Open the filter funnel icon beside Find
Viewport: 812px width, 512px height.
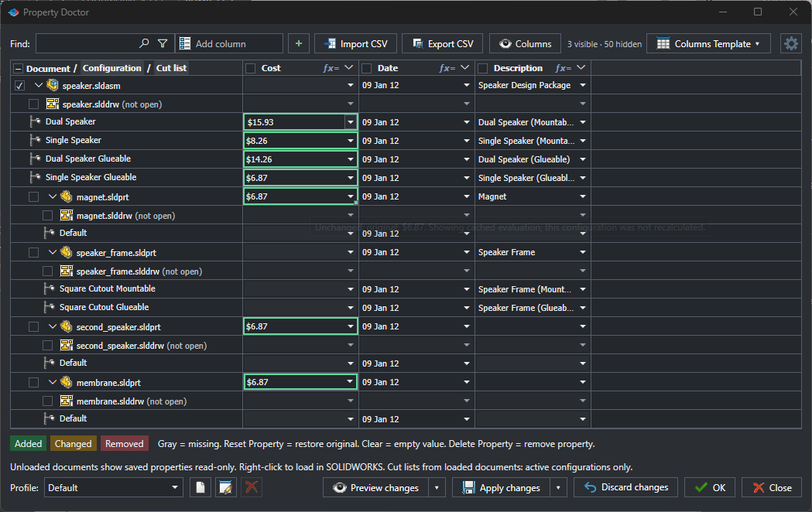tap(163, 43)
